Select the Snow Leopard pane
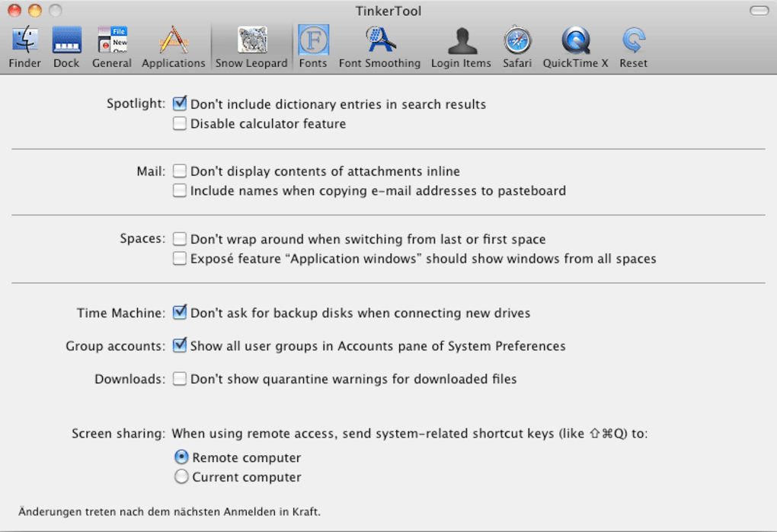This screenshot has height=532, width=777. coord(251,47)
